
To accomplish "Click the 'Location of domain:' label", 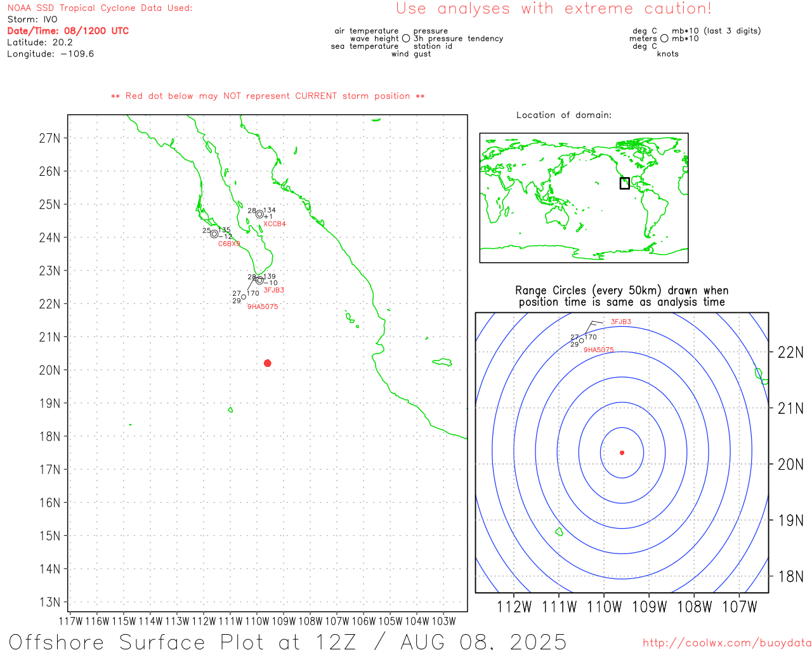I will coord(564,115).
